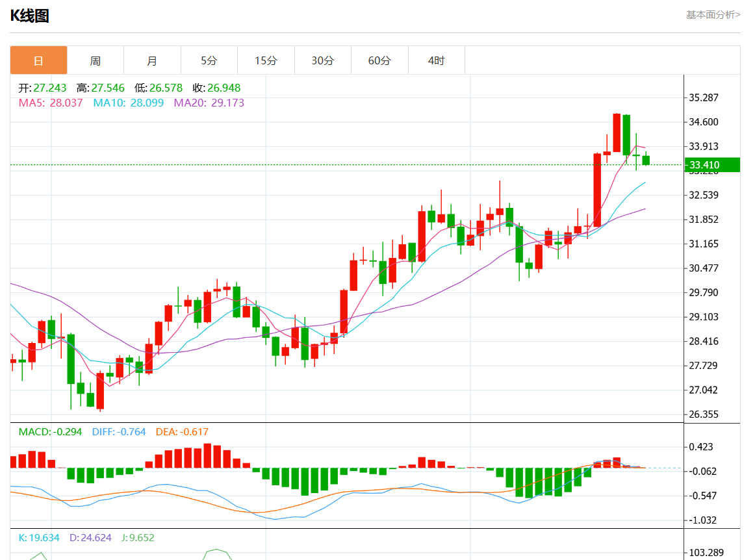Open the 30分 interval tab

pos(323,60)
